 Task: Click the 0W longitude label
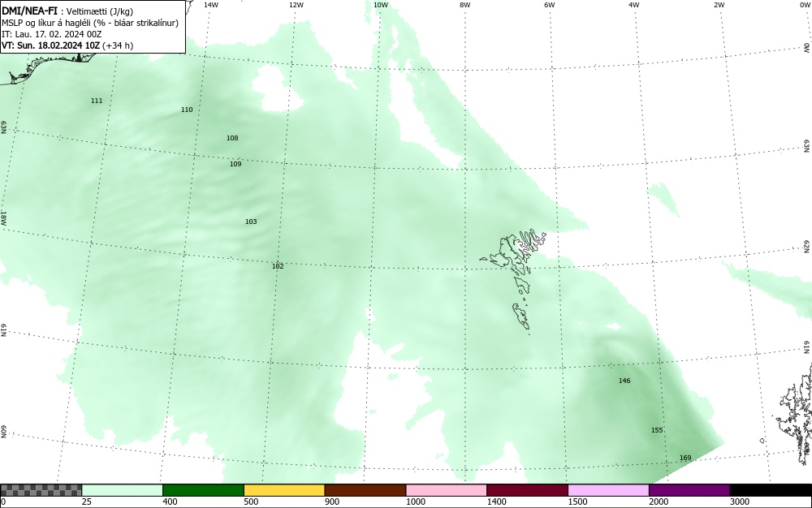point(804,5)
